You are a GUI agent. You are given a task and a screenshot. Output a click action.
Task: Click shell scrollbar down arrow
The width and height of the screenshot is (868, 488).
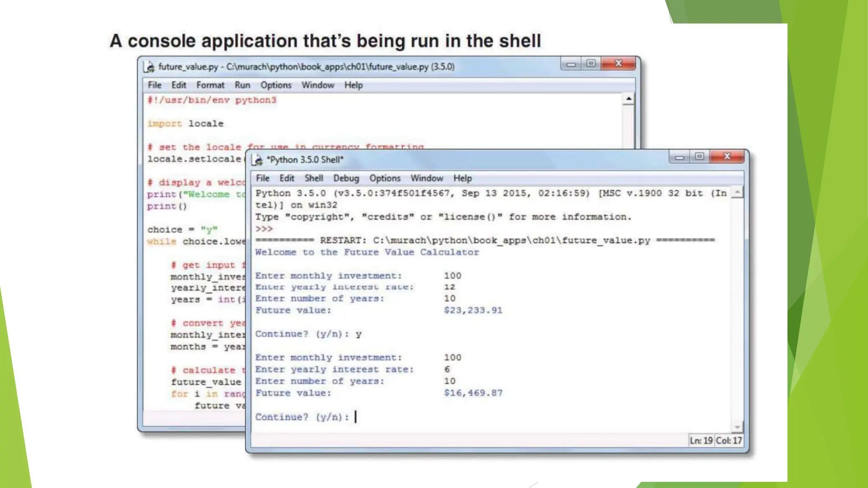(737, 427)
